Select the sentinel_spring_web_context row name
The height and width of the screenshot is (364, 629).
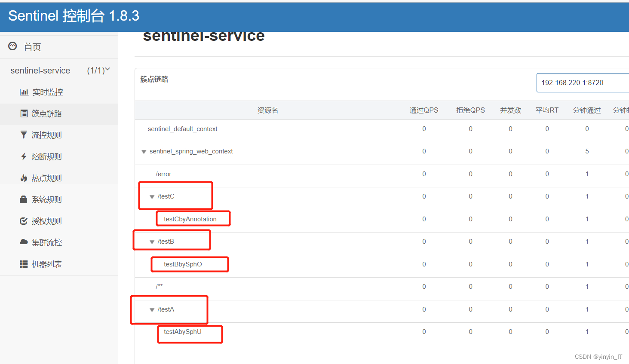pyautogui.click(x=191, y=151)
